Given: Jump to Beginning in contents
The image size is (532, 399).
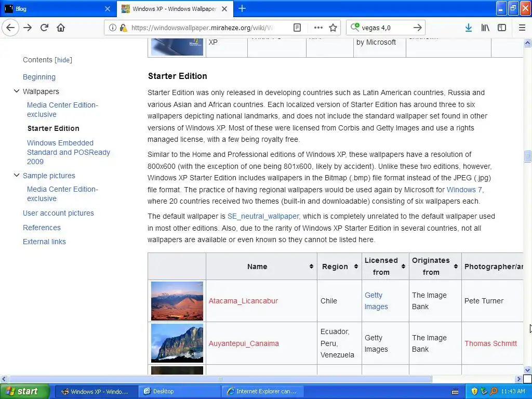Looking at the screenshot, I should [x=39, y=77].
